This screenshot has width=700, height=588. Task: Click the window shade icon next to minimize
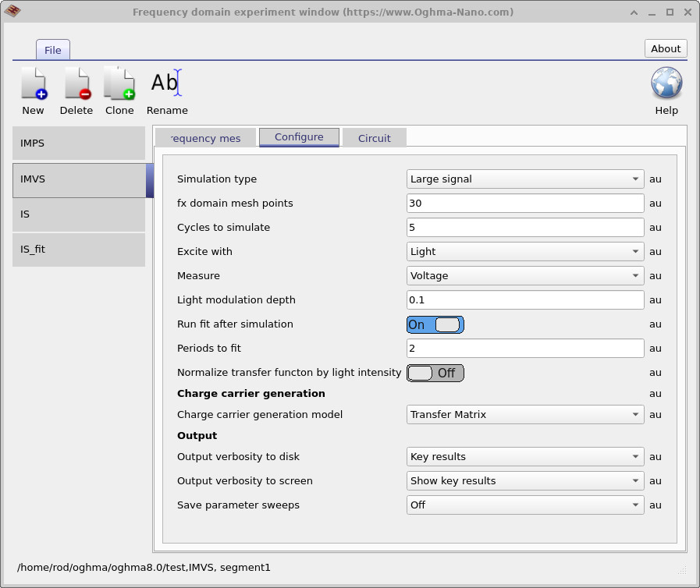click(634, 12)
